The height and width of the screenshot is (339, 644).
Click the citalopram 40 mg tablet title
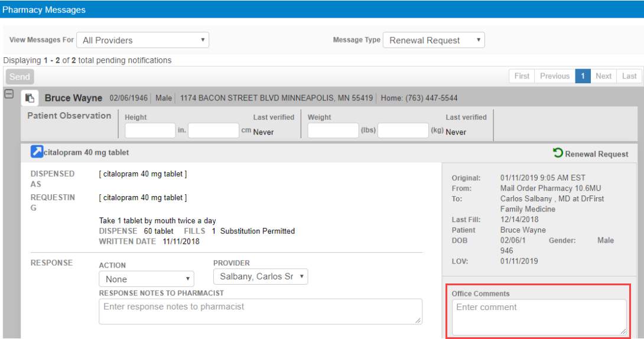[x=86, y=152]
